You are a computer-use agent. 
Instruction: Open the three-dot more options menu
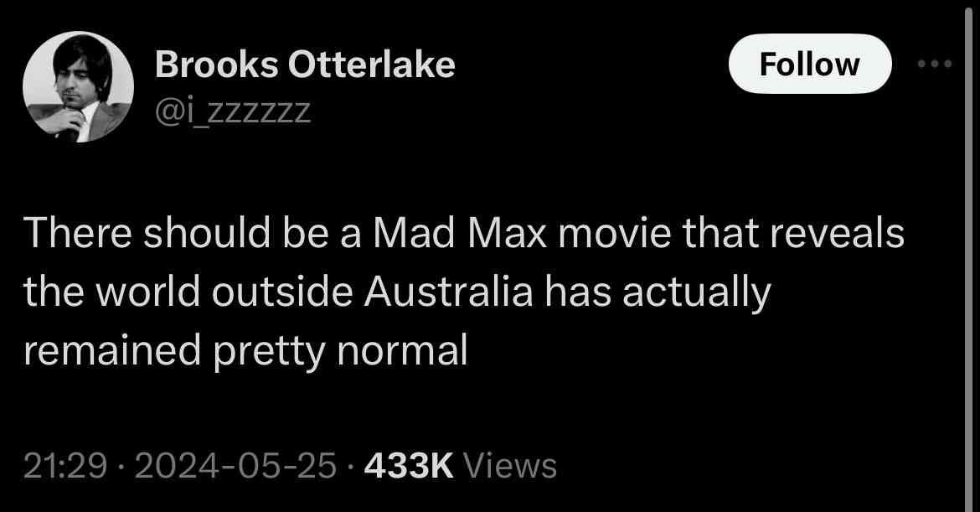(x=935, y=64)
